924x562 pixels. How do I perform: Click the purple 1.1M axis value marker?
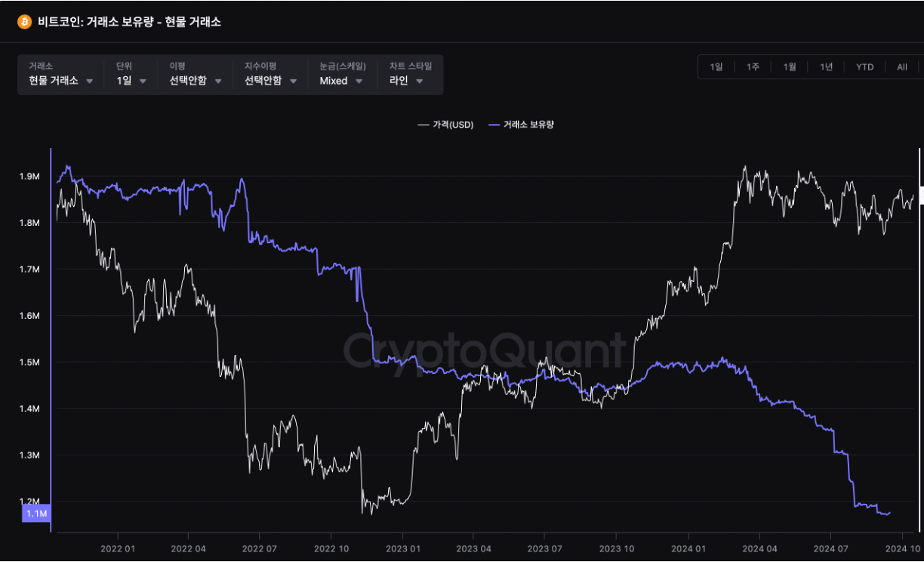pyautogui.click(x=37, y=514)
